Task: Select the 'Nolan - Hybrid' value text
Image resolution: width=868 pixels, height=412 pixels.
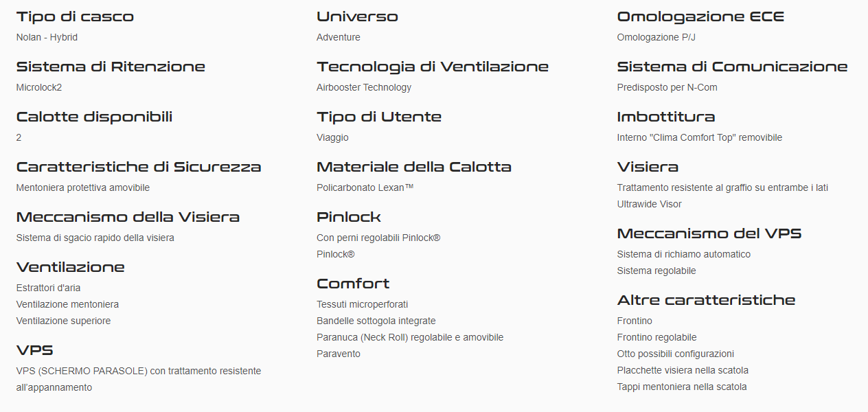Action: tap(47, 37)
